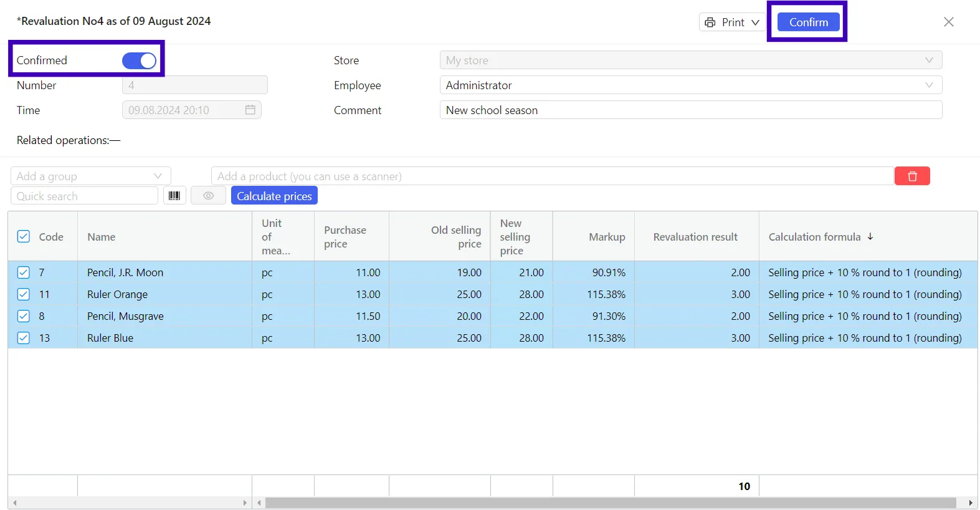Click the Unit of measurement column header

[283, 237]
